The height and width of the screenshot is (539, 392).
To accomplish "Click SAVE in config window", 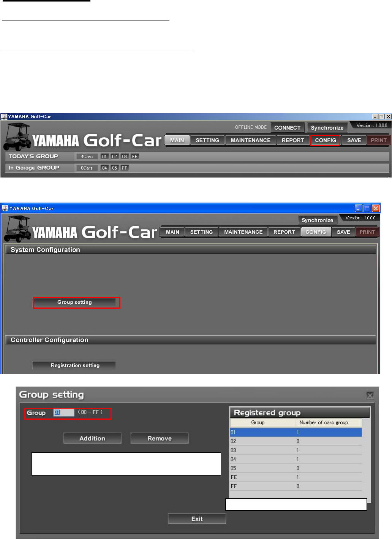I will click(x=343, y=232).
